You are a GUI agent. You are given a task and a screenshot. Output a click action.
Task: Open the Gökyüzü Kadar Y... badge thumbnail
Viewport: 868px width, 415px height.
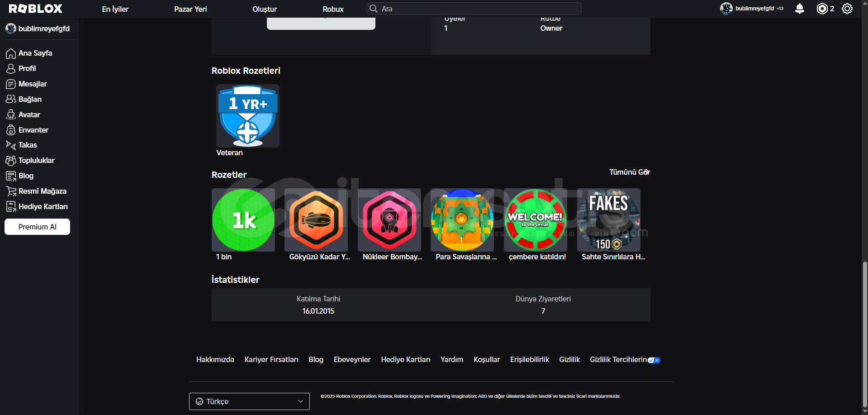pyautogui.click(x=316, y=220)
